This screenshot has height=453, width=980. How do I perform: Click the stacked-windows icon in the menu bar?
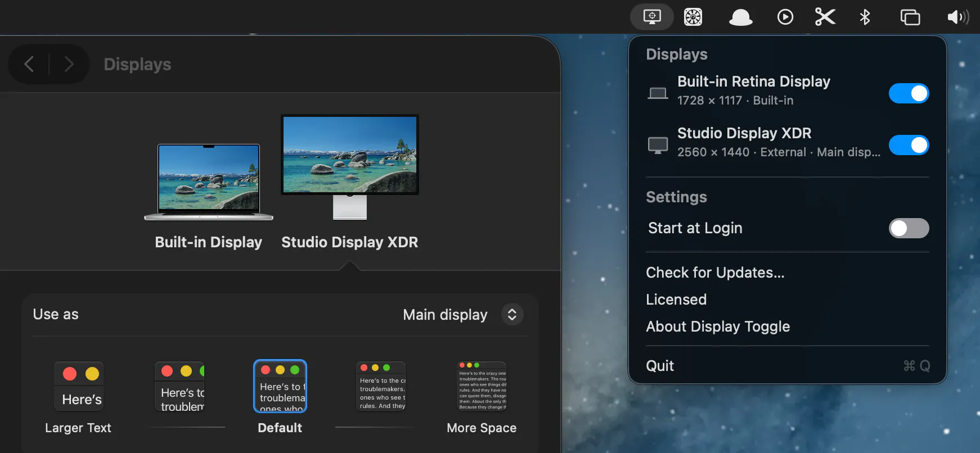coord(910,17)
